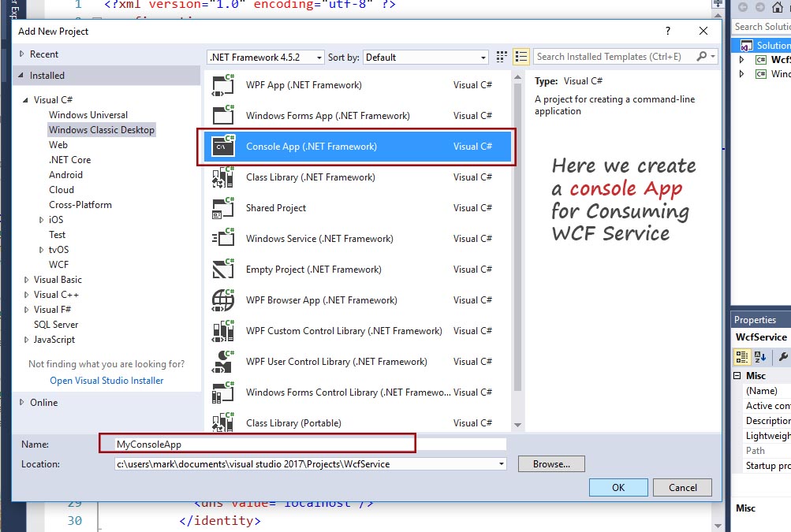791x532 pixels.
Task: Click the Browse... button
Action: [551, 464]
